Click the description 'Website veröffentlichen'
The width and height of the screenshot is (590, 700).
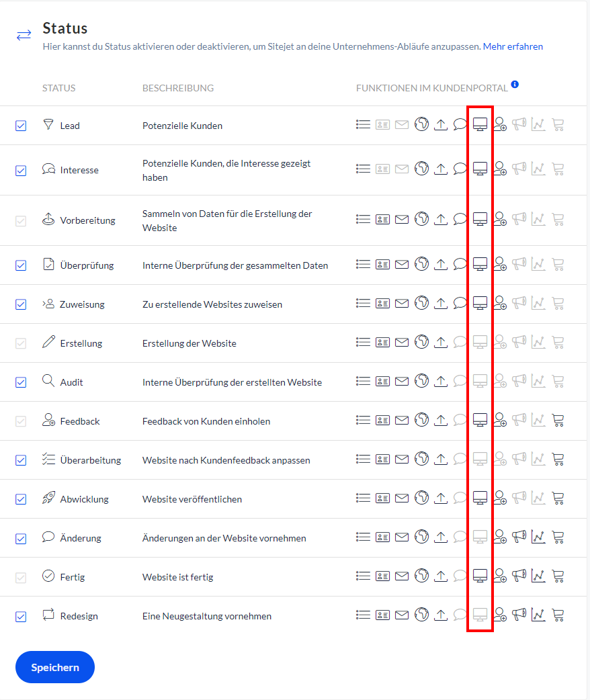tap(192, 499)
